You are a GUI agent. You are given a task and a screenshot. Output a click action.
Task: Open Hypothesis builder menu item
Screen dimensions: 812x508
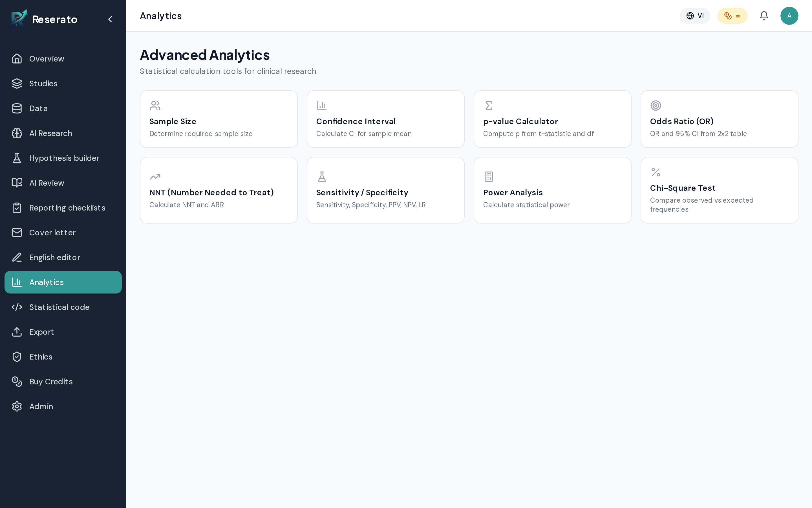(63, 158)
